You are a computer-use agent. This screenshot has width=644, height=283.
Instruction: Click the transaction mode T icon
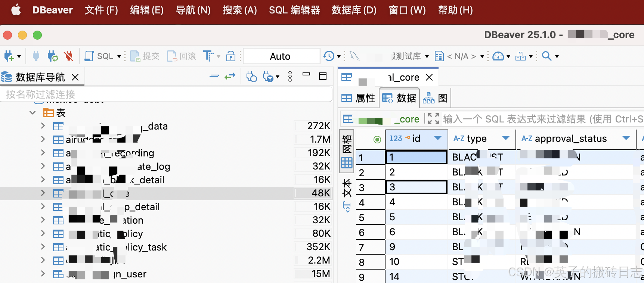coord(208,56)
